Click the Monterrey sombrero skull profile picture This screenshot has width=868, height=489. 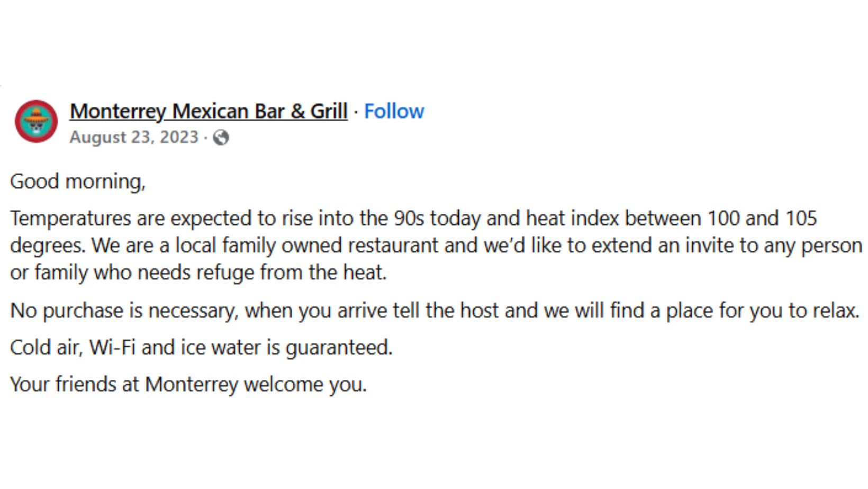[x=36, y=121]
